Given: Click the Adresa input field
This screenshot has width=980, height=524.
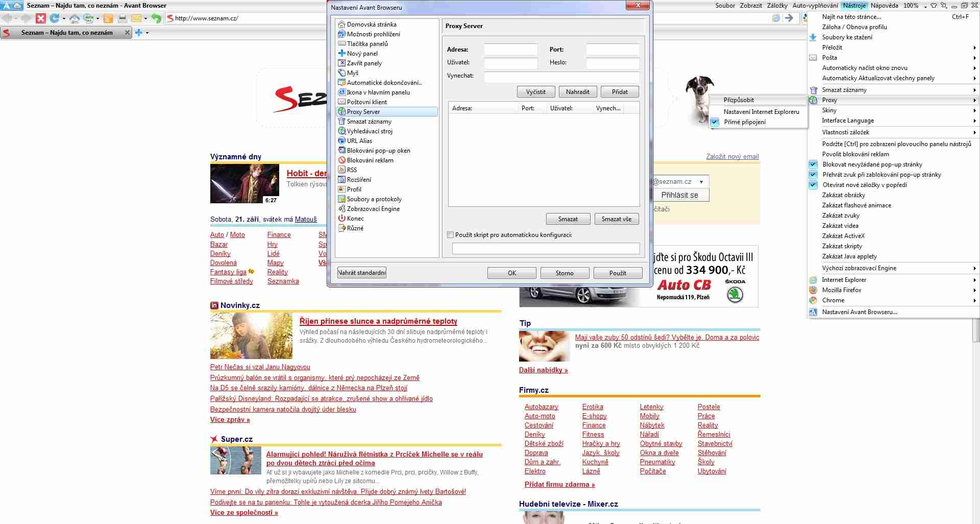Looking at the screenshot, I should pyautogui.click(x=511, y=50).
